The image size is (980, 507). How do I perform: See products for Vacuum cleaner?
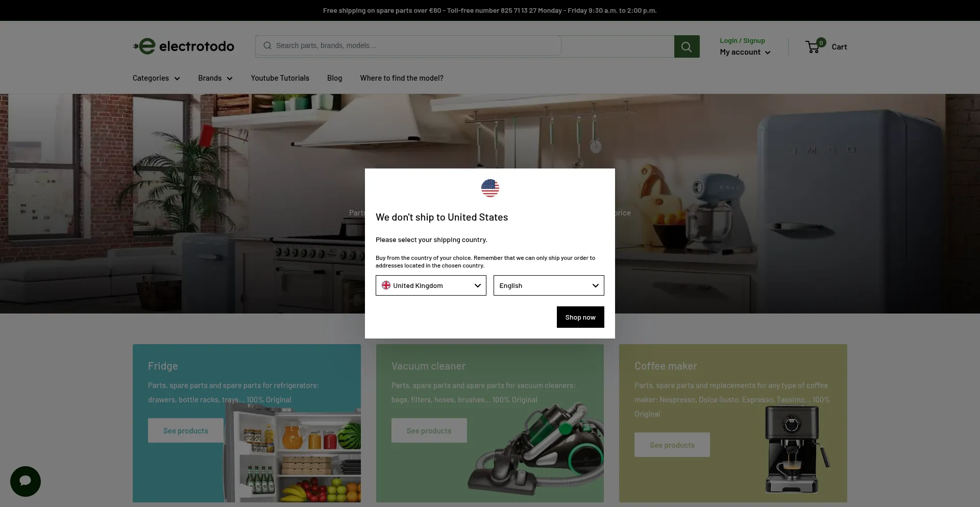click(429, 430)
